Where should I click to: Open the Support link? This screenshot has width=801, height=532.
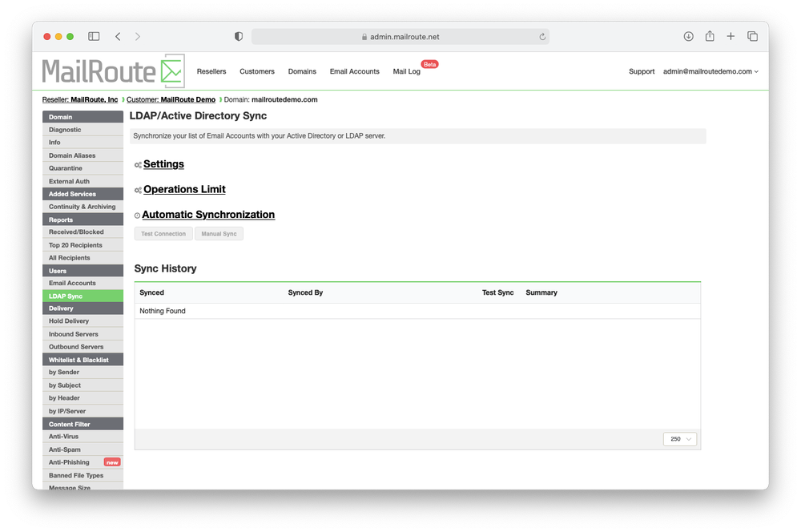tap(642, 71)
